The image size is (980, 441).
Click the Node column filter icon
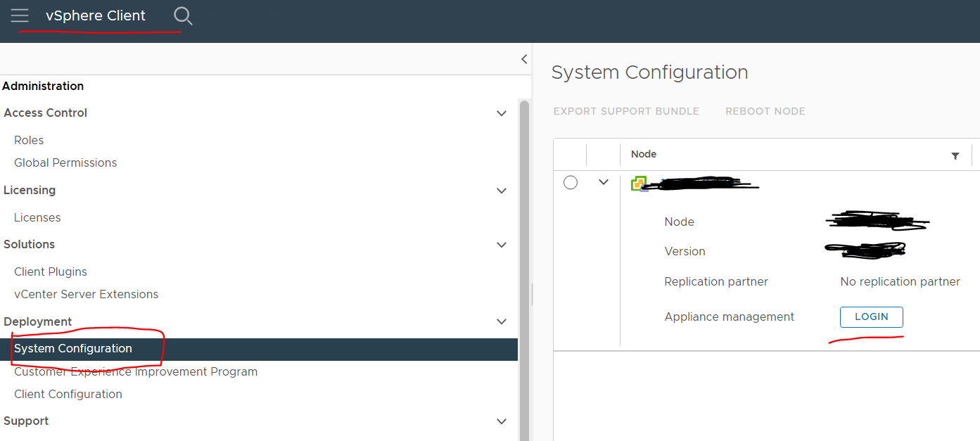click(955, 155)
